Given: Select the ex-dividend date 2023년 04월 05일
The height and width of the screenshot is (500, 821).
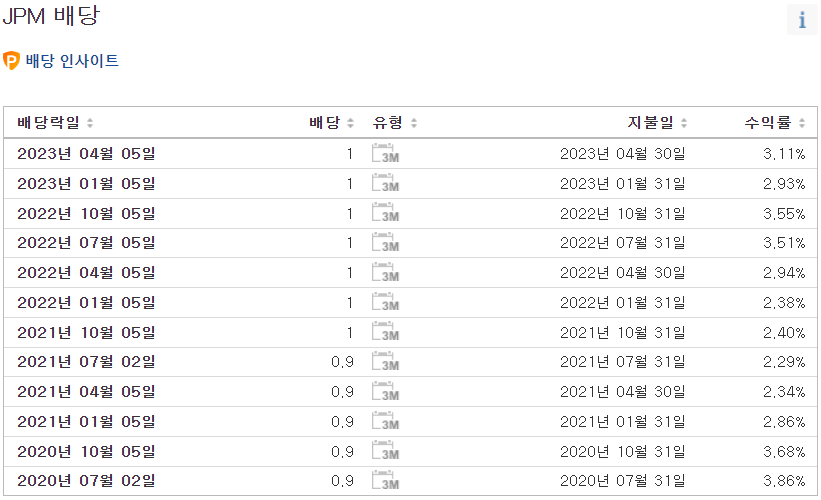Looking at the screenshot, I should [x=86, y=153].
